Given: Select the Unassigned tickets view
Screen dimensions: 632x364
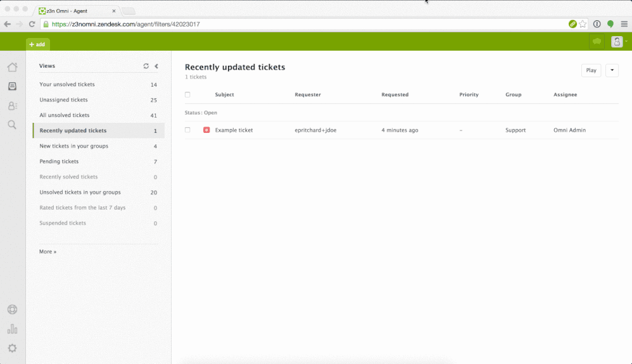Looking at the screenshot, I should tap(63, 100).
